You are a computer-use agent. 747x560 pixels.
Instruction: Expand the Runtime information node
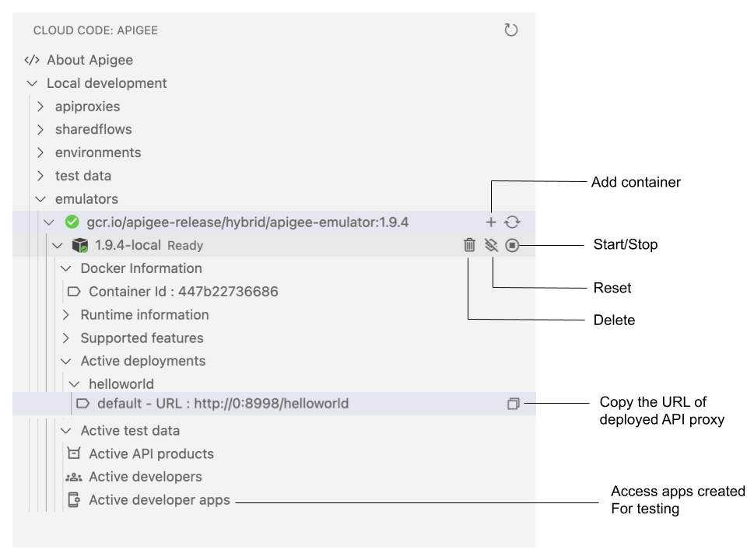click(x=66, y=314)
